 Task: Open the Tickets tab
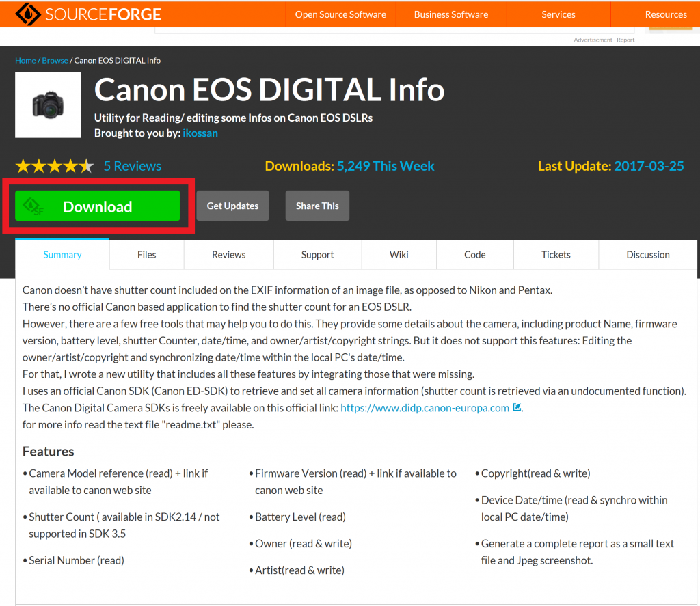coord(556,254)
